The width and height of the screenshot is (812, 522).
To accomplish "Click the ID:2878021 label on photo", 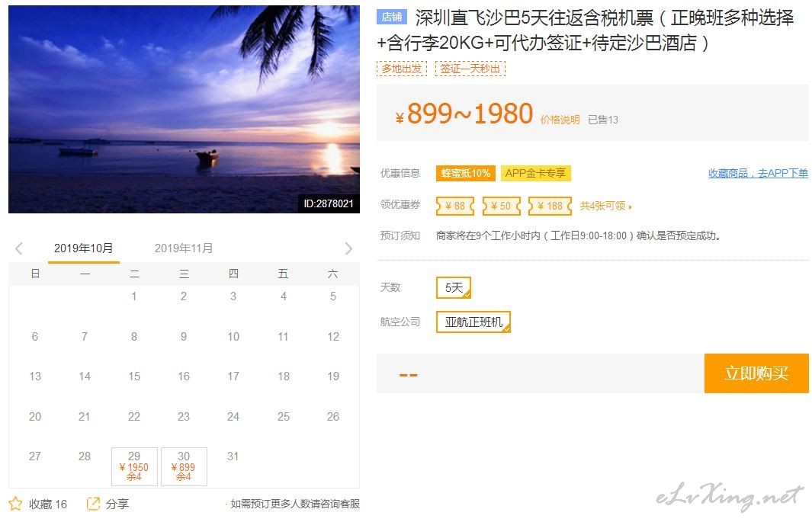I will 329,203.
